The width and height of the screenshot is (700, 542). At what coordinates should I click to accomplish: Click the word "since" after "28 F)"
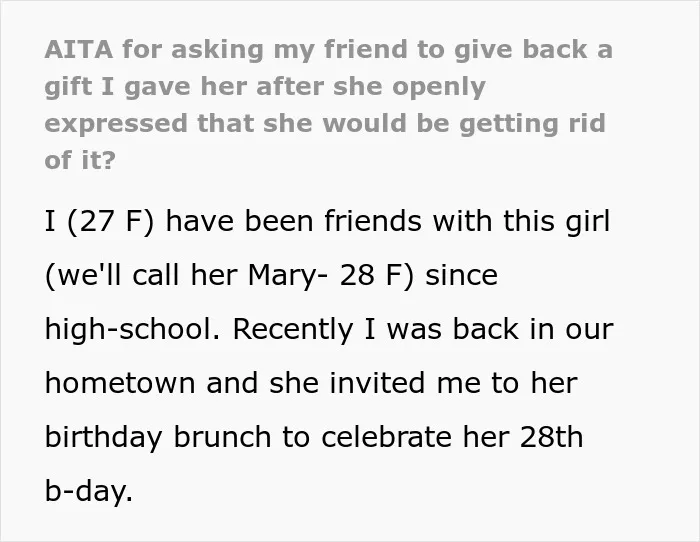point(462,275)
